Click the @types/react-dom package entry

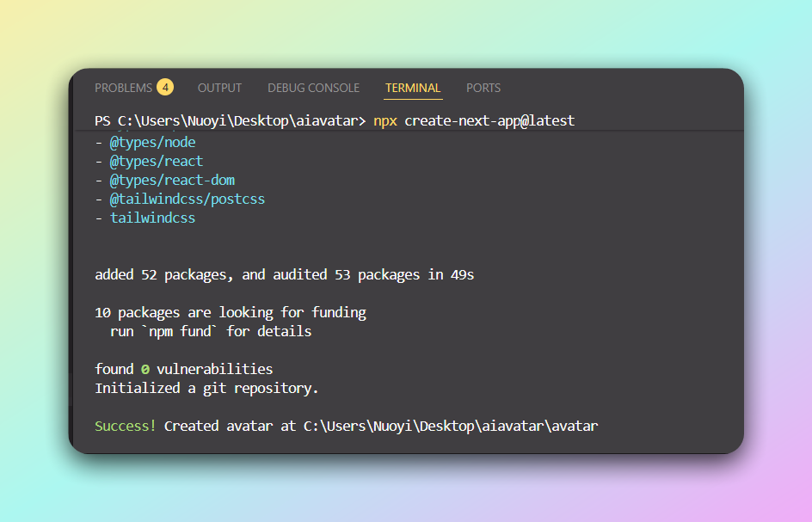pyautogui.click(x=171, y=180)
